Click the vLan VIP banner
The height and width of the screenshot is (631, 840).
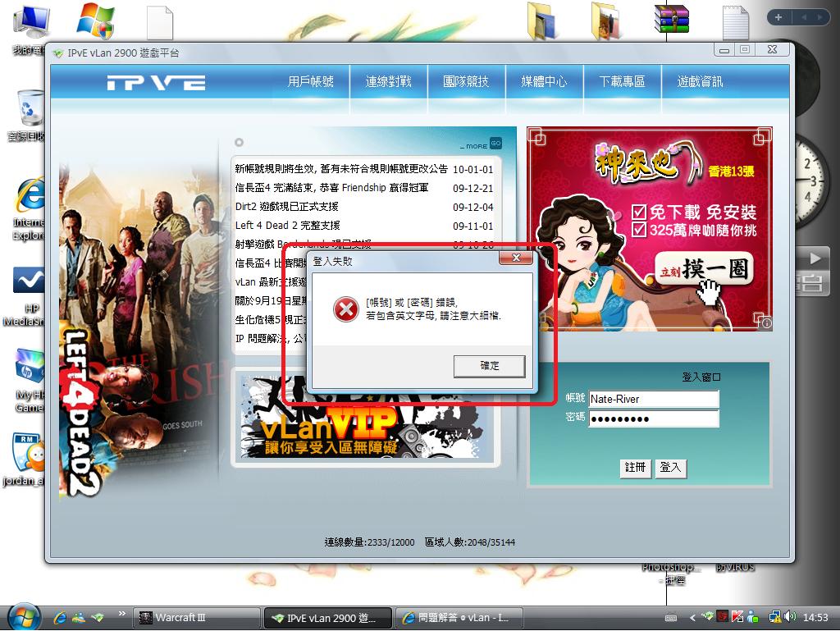[365, 418]
